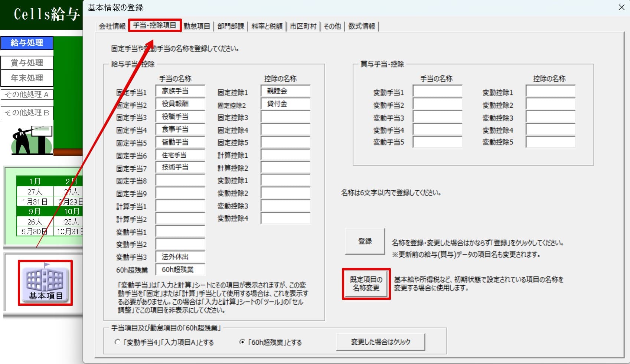Go to the 料率と税額 tab
630x364 pixels.
click(267, 26)
